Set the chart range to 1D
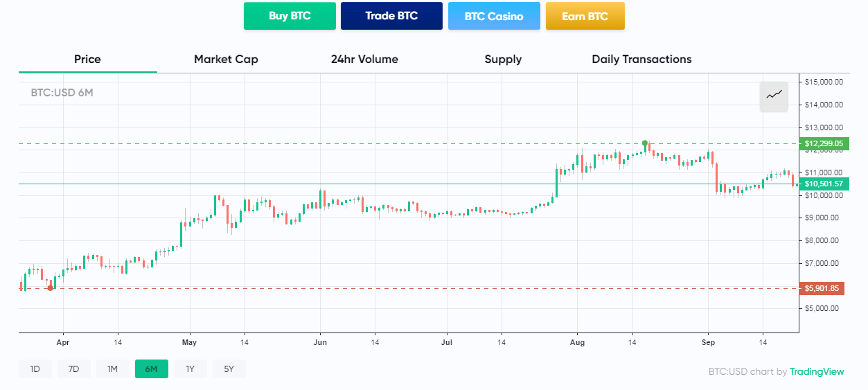 35,369
